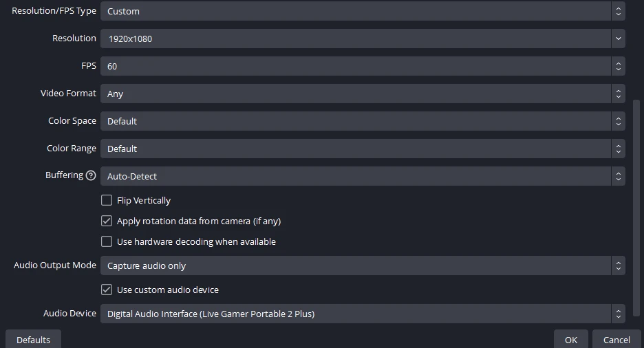Disable Apply rotation data from camera
The height and width of the screenshot is (348, 644).
coord(107,221)
